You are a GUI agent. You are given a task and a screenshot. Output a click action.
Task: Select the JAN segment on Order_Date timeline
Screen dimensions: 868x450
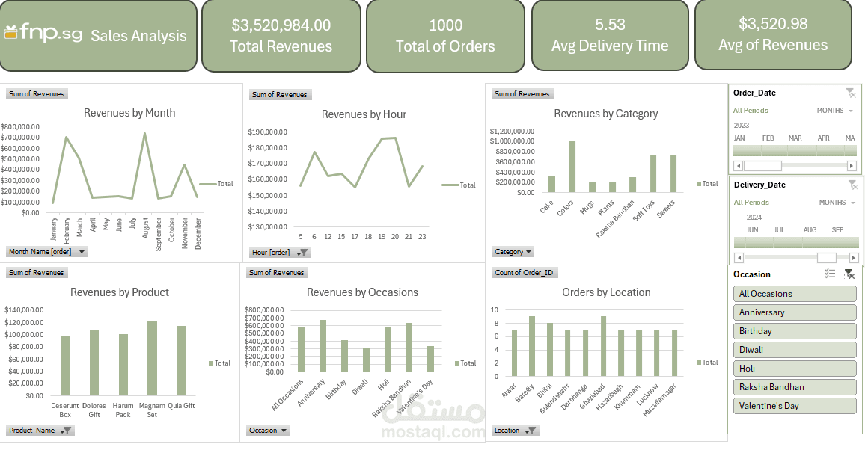(x=746, y=150)
